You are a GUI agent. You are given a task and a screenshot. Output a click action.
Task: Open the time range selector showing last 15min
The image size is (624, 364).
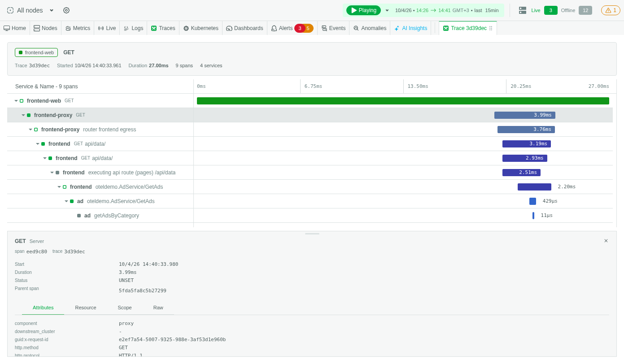click(447, 10)
